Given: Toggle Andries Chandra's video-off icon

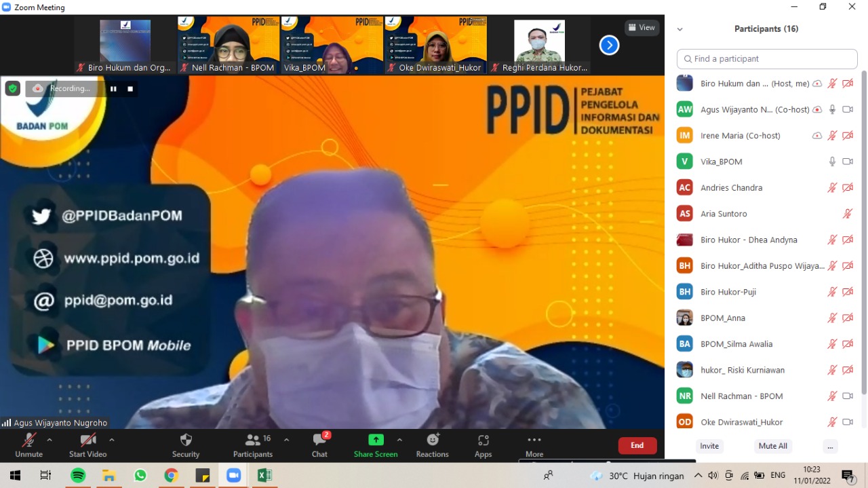Looking at the screenshot, I should pos(848,188).
